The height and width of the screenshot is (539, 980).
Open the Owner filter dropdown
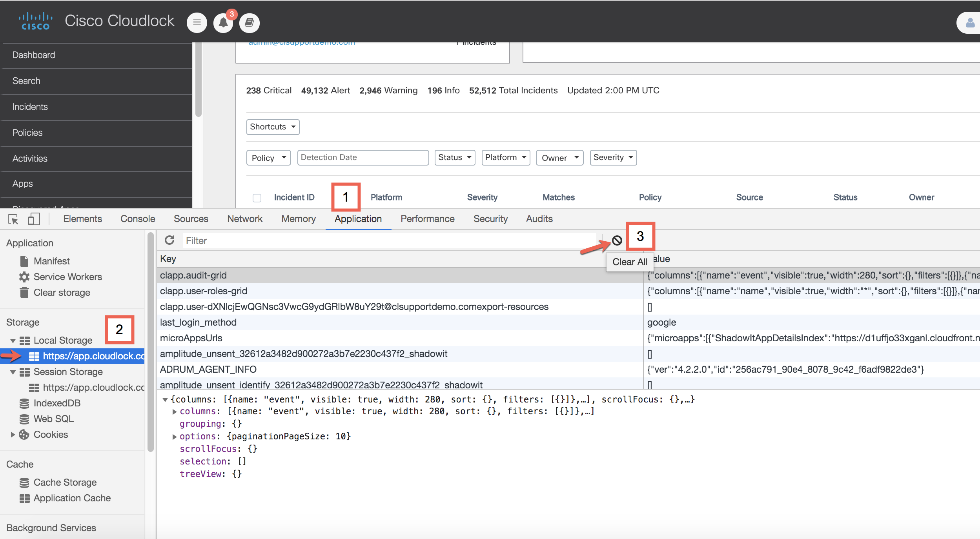click(560, 158)
